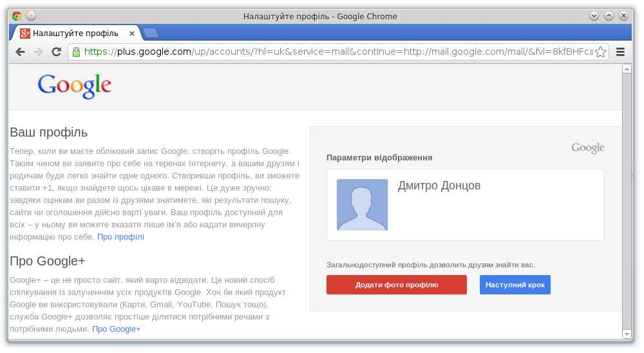The image size is (644, 353).
Task: Click the browser forward arrow
Action: coord(38,52)
